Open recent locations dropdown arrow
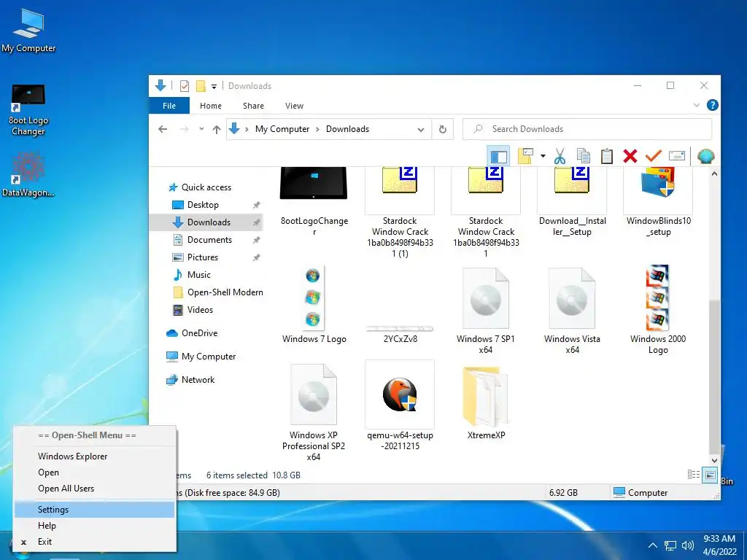Viewport: 747px width, 560px height. tap(201, 129)
